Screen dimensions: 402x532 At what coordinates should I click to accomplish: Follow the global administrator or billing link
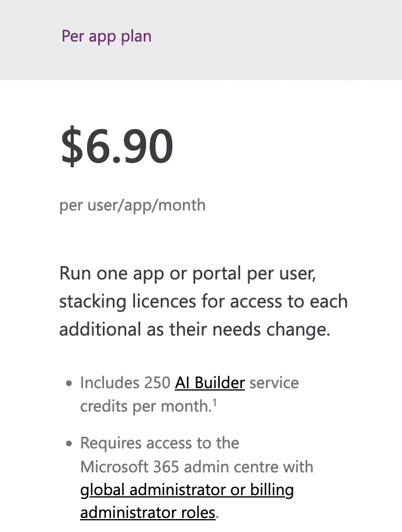point(187,490)
